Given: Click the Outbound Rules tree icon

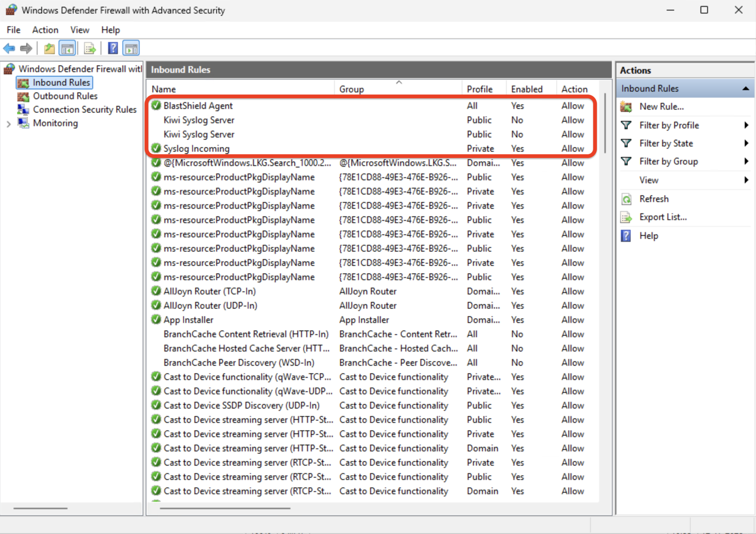Looking at the screenshot, I should 23,96.
